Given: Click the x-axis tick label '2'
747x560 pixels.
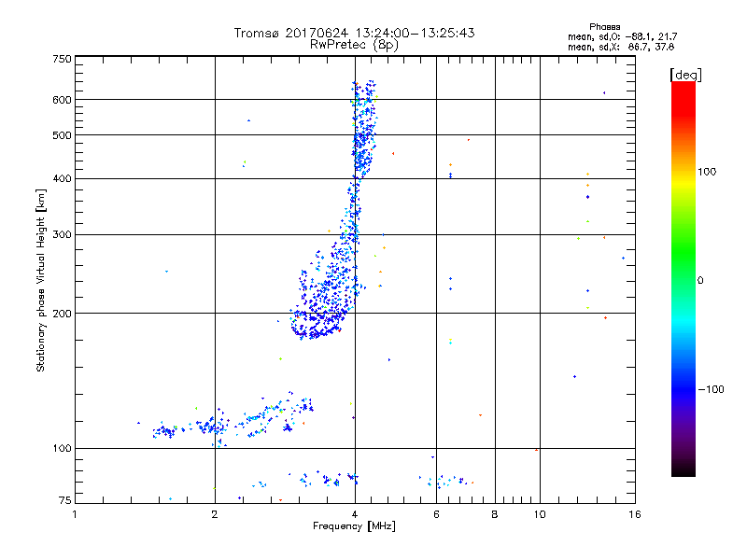Looking at the screenshot, I should point(215,514).
